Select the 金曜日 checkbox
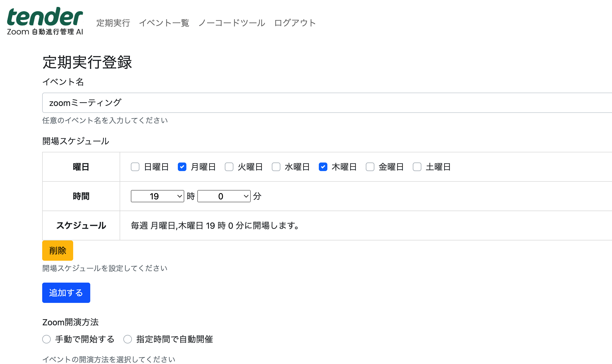612x364 pixels. click(370, 167)
